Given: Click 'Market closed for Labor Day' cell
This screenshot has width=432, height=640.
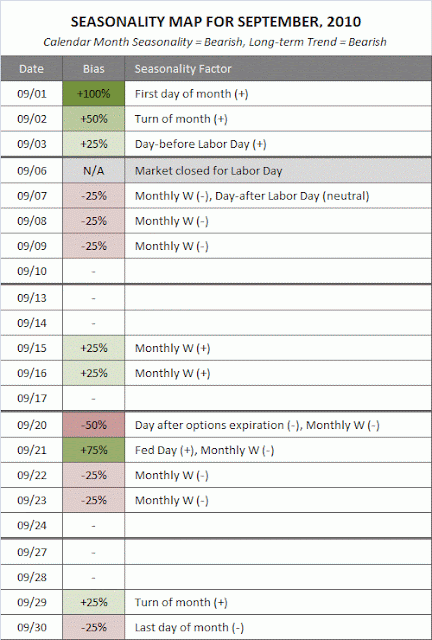Looking at the screenshot, I should tap(278, 170).
